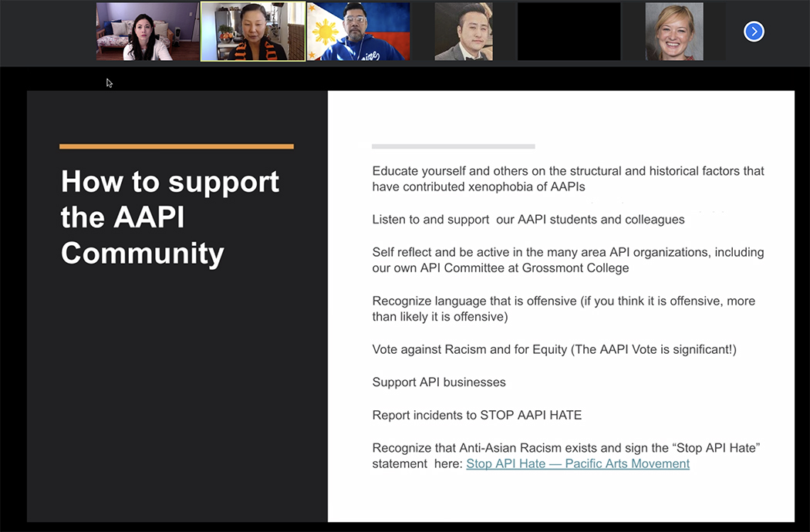Click the "Support API businesses" line

click(x=439, y=382)
